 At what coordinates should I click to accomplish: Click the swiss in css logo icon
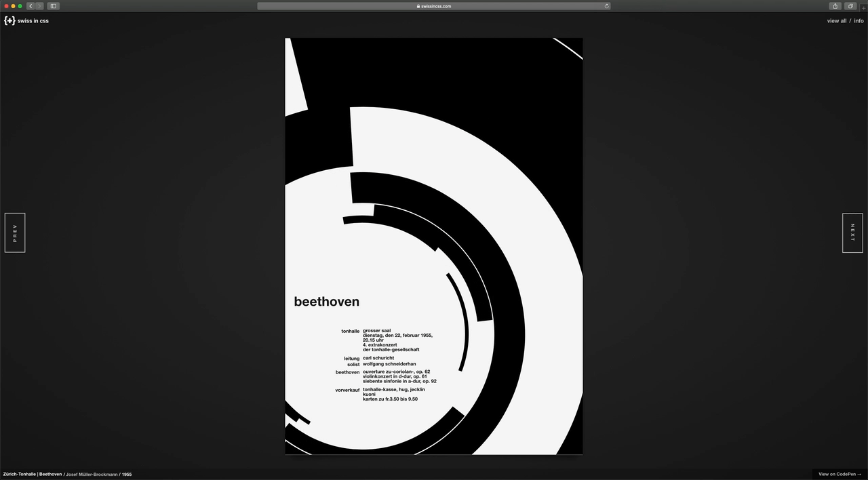point(9,20)
